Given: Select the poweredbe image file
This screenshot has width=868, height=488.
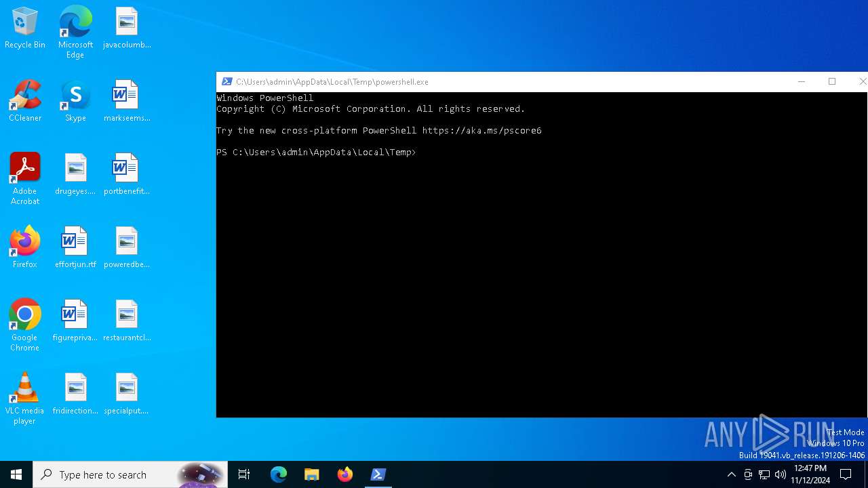Looking at the screenshot, I should [x=126, y=248].
